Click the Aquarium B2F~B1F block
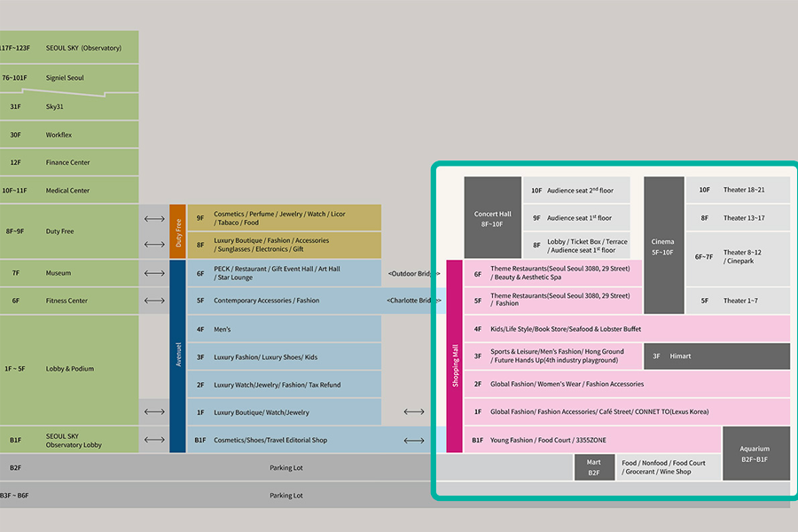The width and height of the screenshot is (798, 532). (755, 454)
